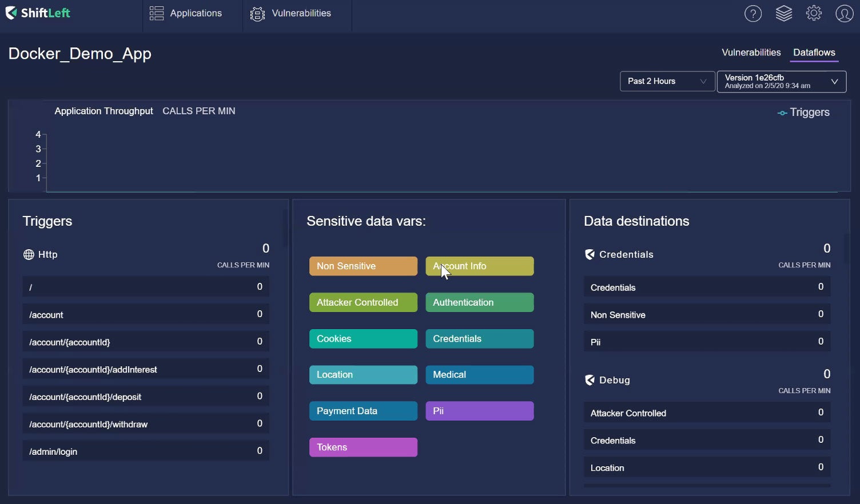Click the Http triggers heading
The height and width of the screenshot is (504, 860).
pyautogui.click(x=47, y=254)
